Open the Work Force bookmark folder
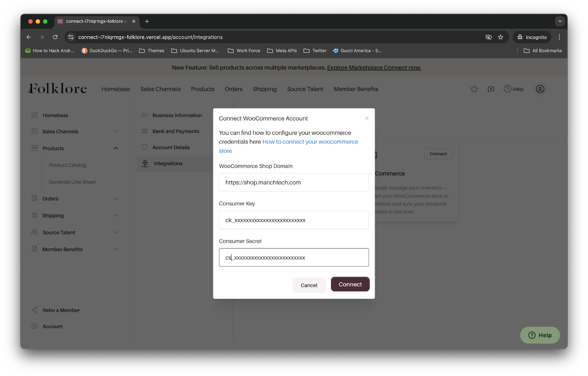 (244, 51)
